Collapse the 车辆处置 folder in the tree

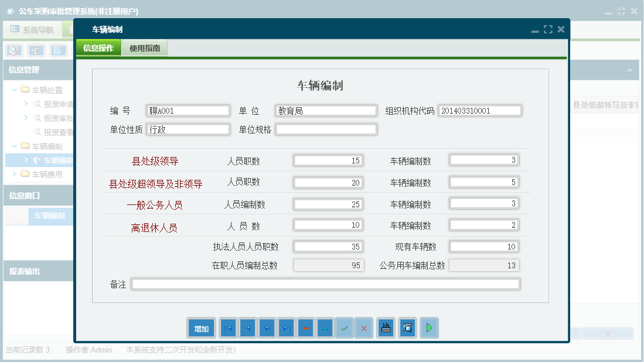pyautogui.click(x=13, y=89)
